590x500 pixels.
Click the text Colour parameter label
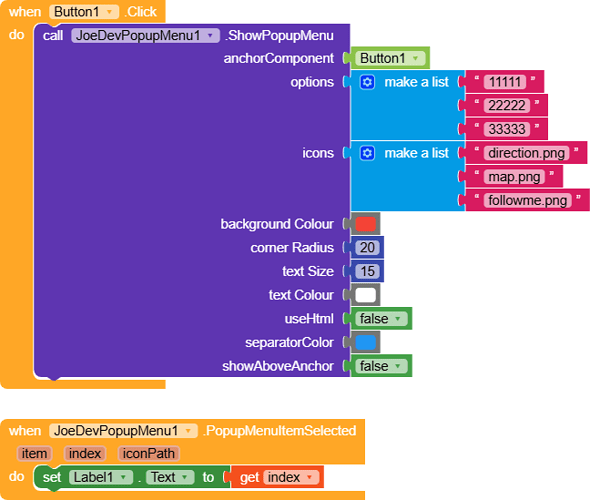click(x=301, y=295)
